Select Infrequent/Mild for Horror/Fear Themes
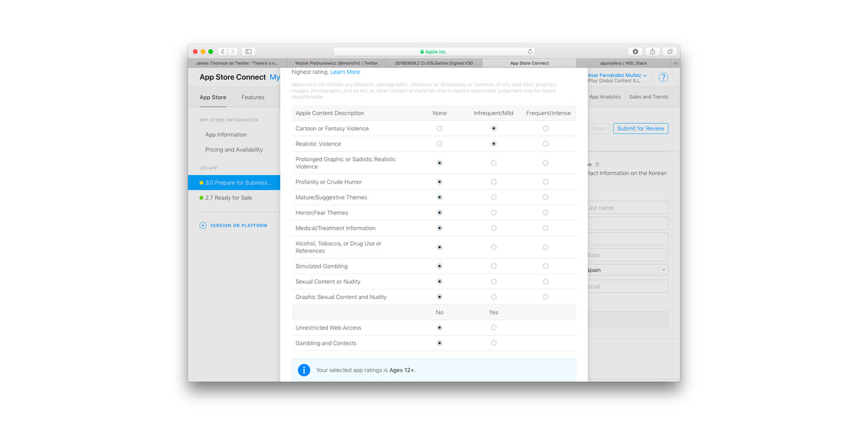 pyautogui.click(x=494, y=212)
